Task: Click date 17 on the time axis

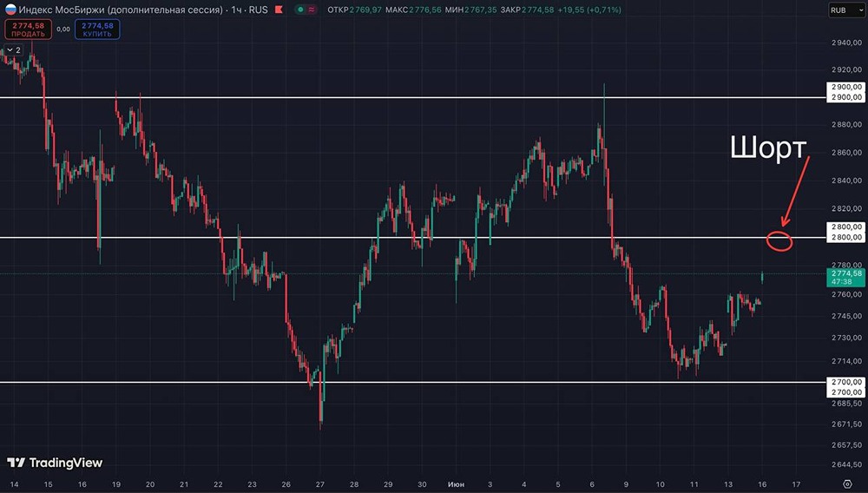Action: coord(796,484)
